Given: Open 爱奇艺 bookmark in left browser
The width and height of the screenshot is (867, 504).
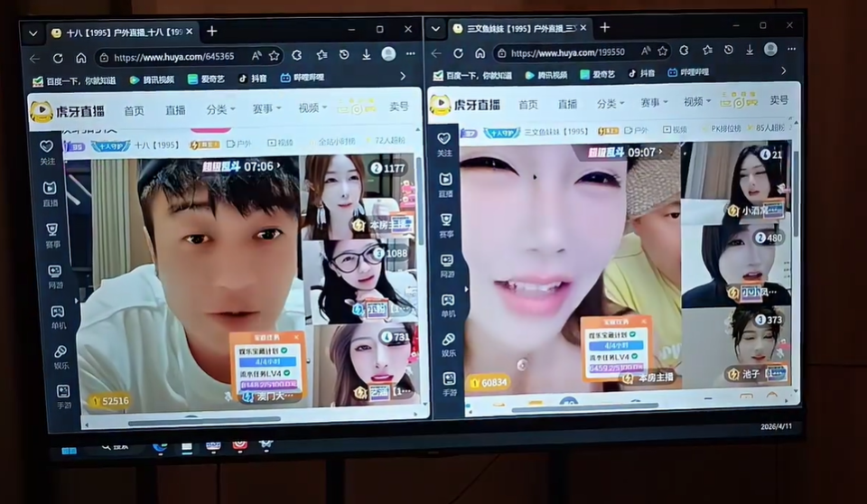Looking at the screenshot, I should coord(206,79).
